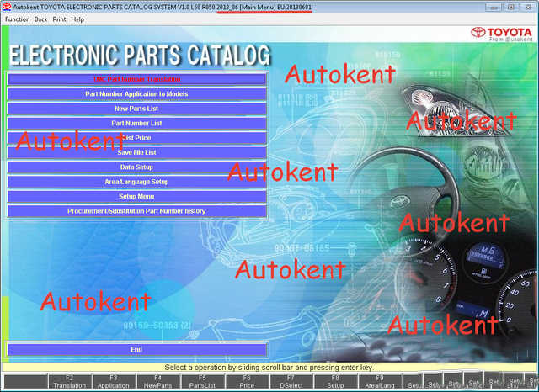Click the F6 Price function key

247,382
